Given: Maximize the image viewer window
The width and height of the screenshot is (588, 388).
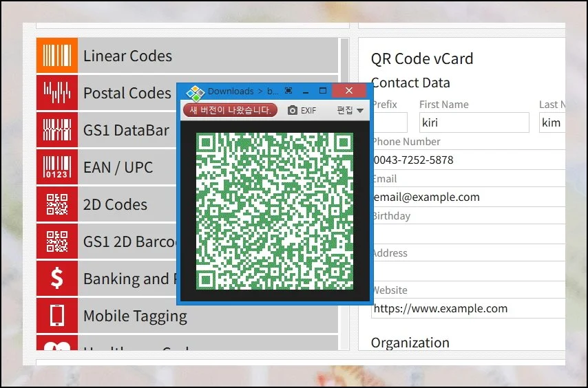Looking at the screenshot, I should pyautogui.click(x=322, y=91).
